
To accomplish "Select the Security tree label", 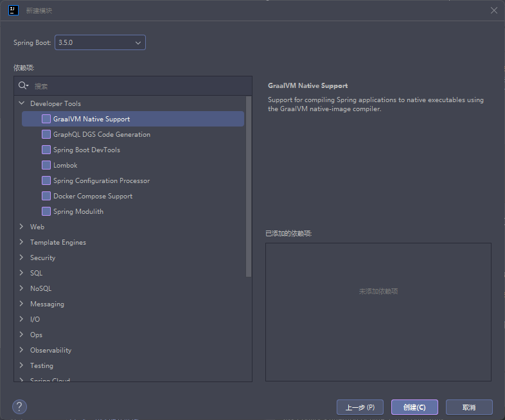I will (x=42, y=258).
